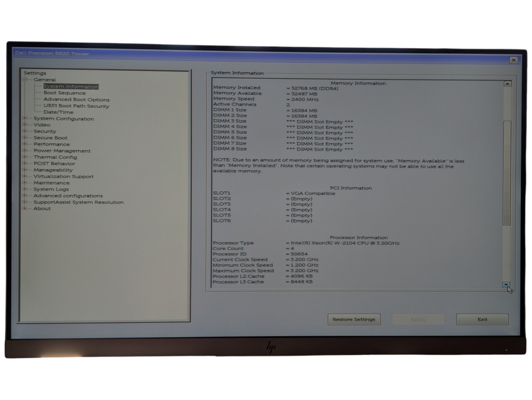
Task: Click the DIMM 2 Size row
Action: coord(265,115)
